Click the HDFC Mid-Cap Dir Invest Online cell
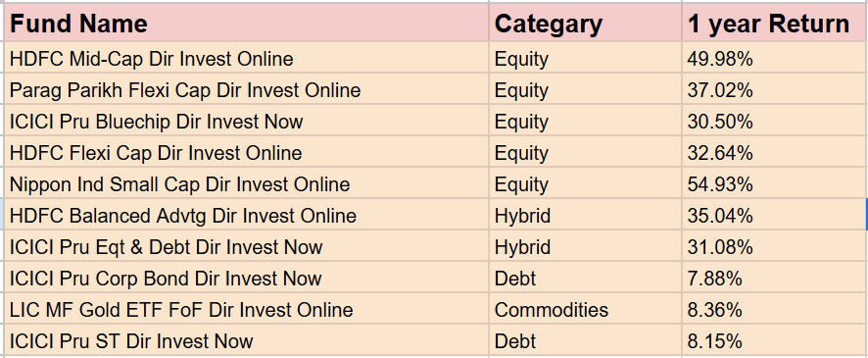The height and width of the screenshot is (358, 868). [x=246, y=58]
